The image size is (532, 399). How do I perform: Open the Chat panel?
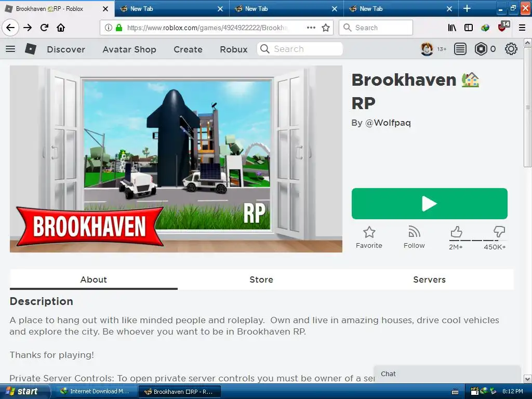(x=447, y=374)
